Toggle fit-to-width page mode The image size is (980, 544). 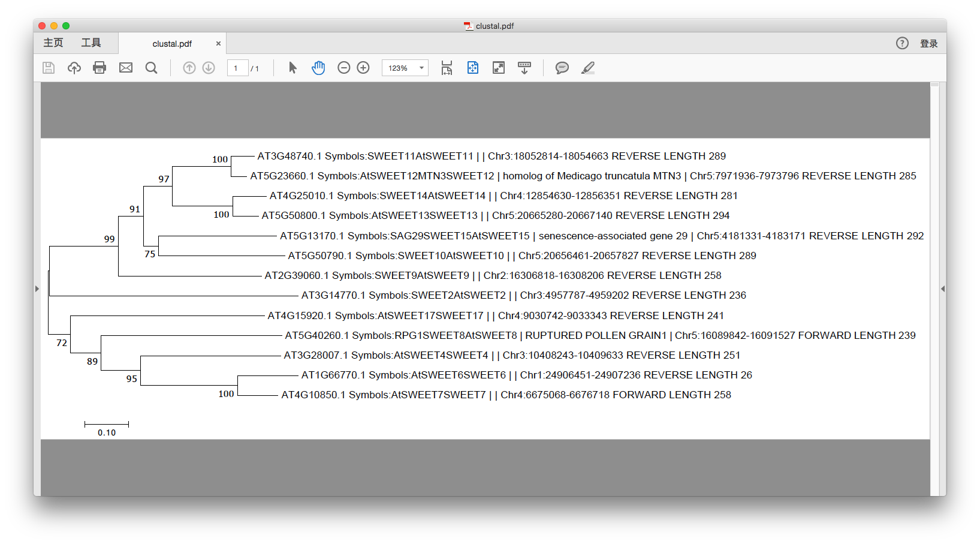point(447,68)
